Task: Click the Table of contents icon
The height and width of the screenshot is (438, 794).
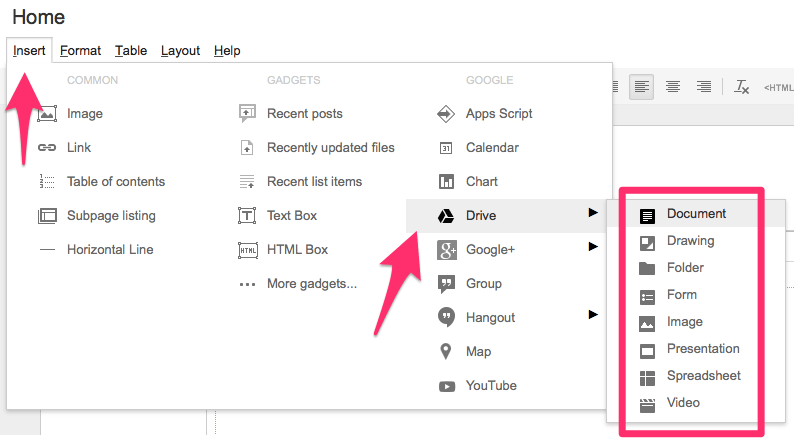Action: [47, 182]
